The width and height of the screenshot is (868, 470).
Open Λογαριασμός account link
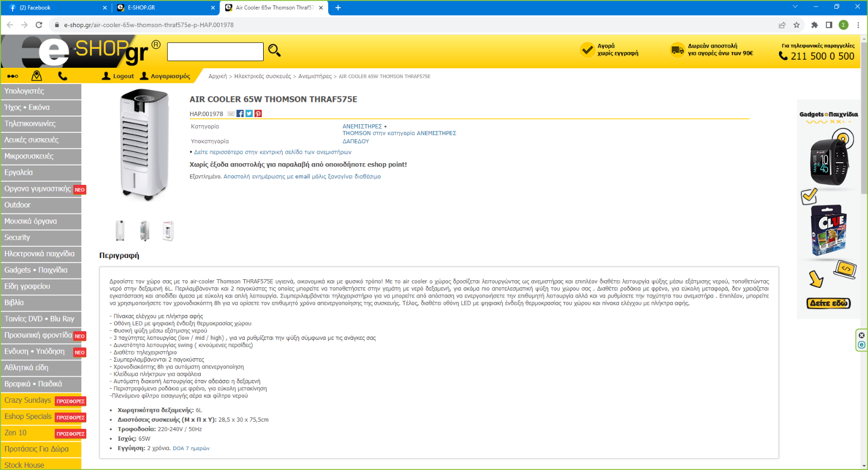coord(165,76)
